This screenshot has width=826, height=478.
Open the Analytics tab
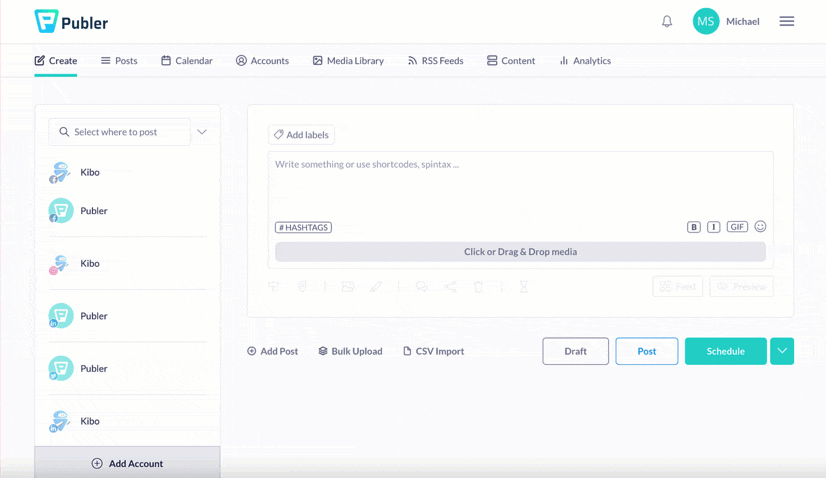click(585, 61)
